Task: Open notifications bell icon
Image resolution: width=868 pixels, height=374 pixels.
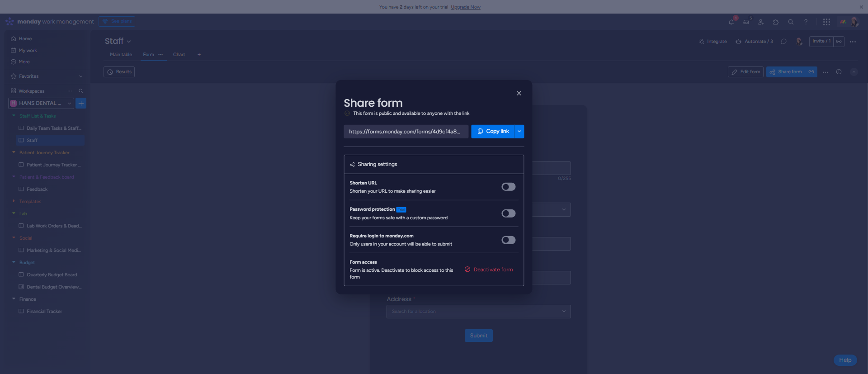Action: pyautogui.click(x=731, y=22)
